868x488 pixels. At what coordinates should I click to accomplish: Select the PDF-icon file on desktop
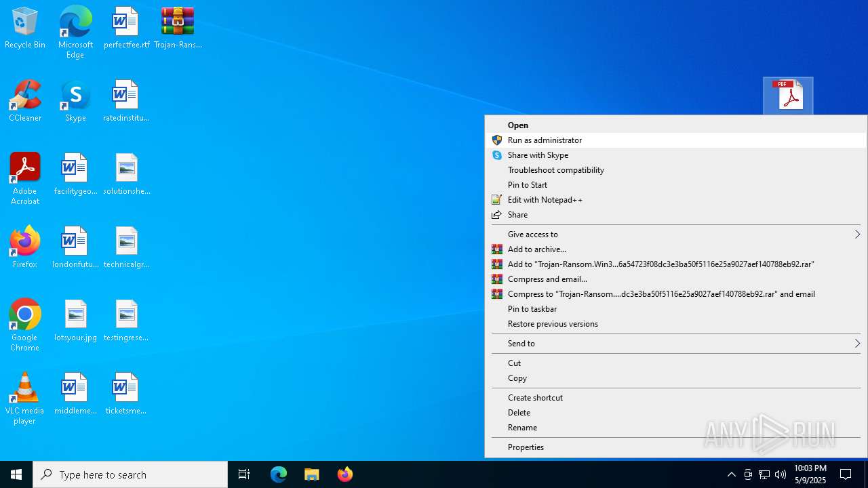click(x=788, y=96)
